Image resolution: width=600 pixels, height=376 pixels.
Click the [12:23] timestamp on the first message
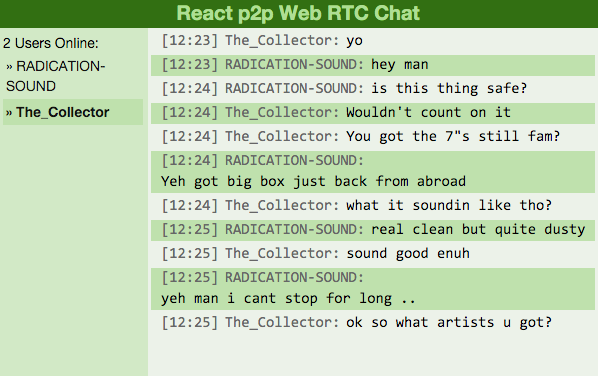click(x=189, y=41)
